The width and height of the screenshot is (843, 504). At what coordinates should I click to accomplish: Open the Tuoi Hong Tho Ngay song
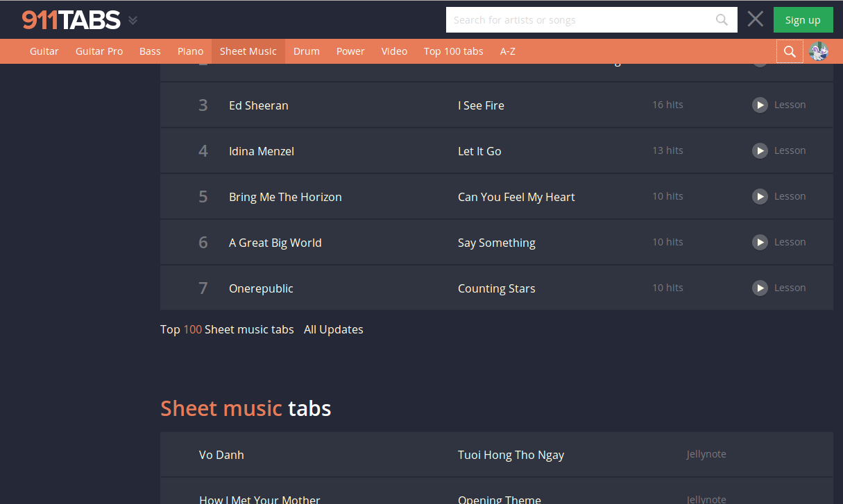[511, 455]
